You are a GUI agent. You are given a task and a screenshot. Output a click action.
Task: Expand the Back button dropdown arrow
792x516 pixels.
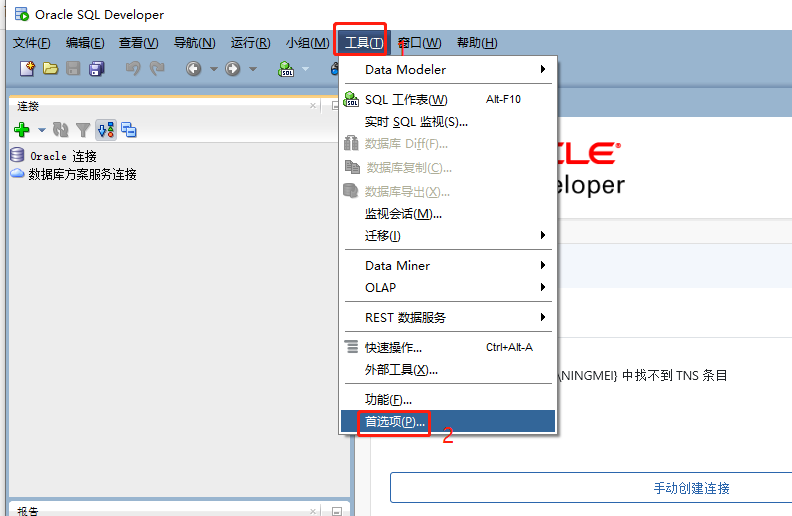pyautogui.click(x=214, y=69)
